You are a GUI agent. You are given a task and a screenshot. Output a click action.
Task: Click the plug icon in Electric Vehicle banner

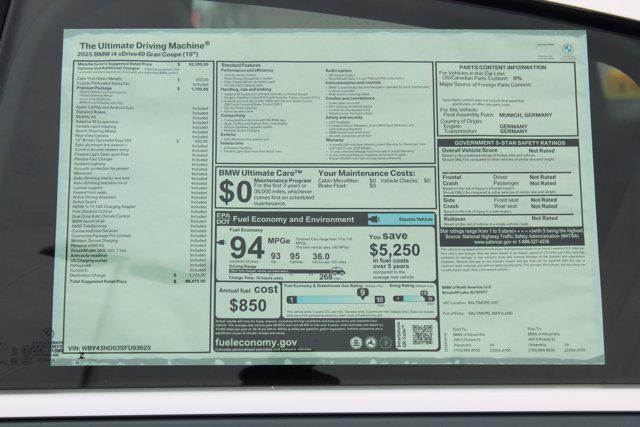(374, 219)
